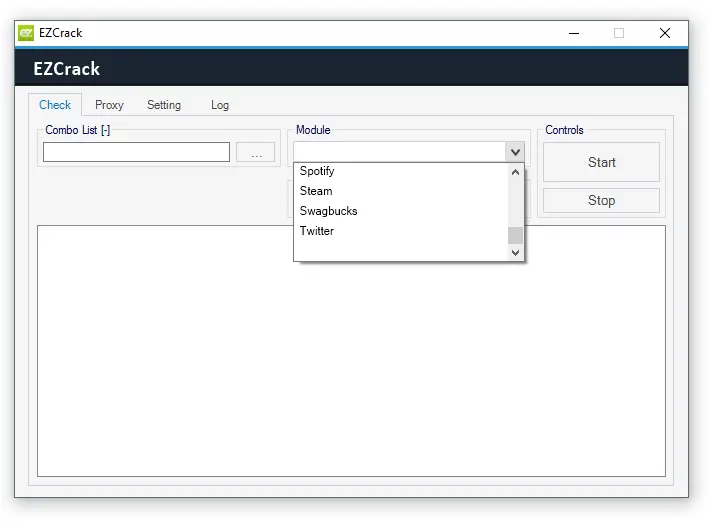Minimize the EZCrack window
This screenshot has width=712, height=528.
pyautogui.click(x=574, y=33)
